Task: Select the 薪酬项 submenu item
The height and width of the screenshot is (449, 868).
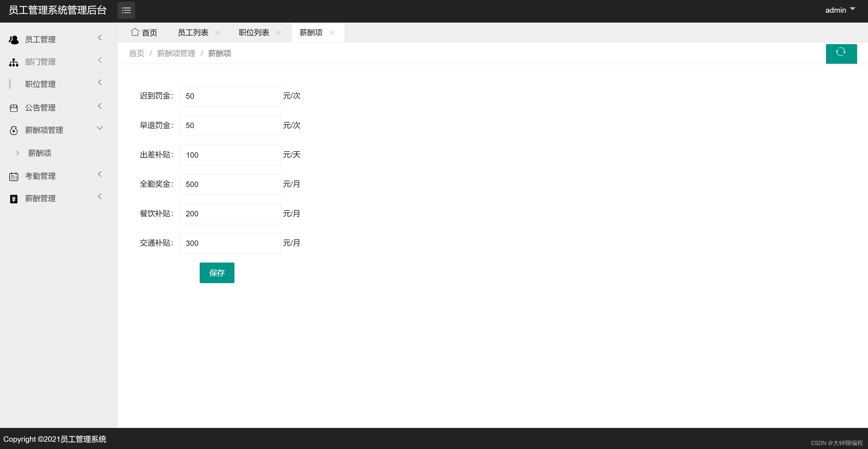Action: [39, 153]
